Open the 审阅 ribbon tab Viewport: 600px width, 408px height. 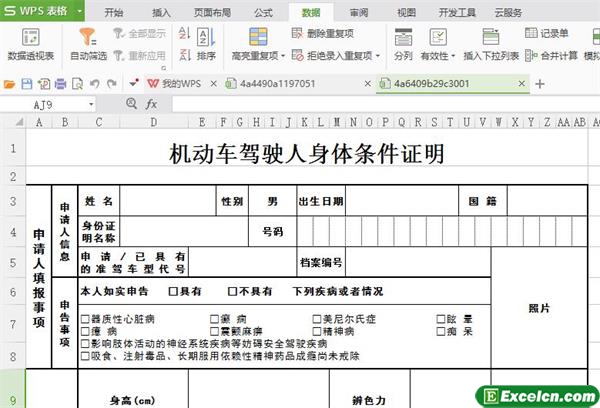359,13
